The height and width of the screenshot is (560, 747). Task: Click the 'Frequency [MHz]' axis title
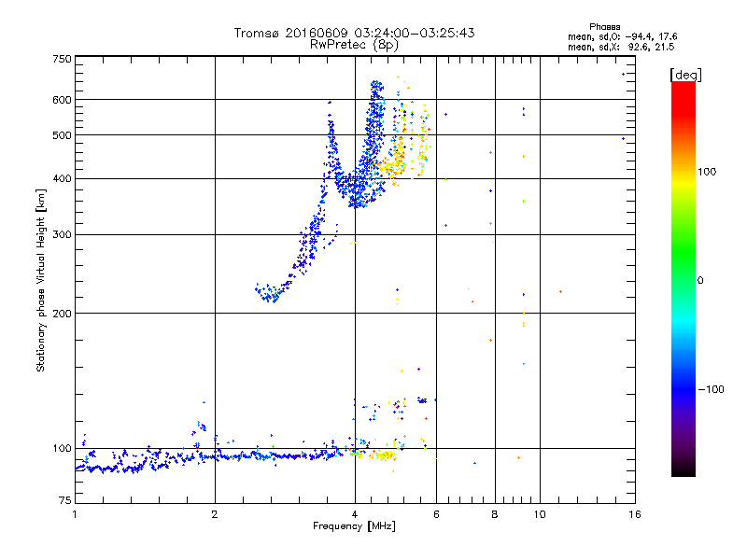(354, 526)
